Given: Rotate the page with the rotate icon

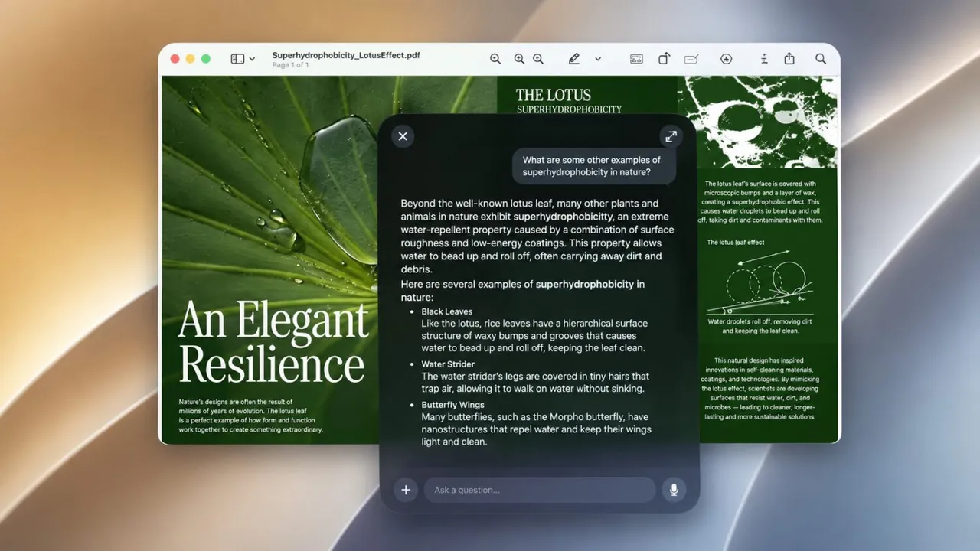Looking at the screenshot, I should pyautogui.click(x=664, y=58).
